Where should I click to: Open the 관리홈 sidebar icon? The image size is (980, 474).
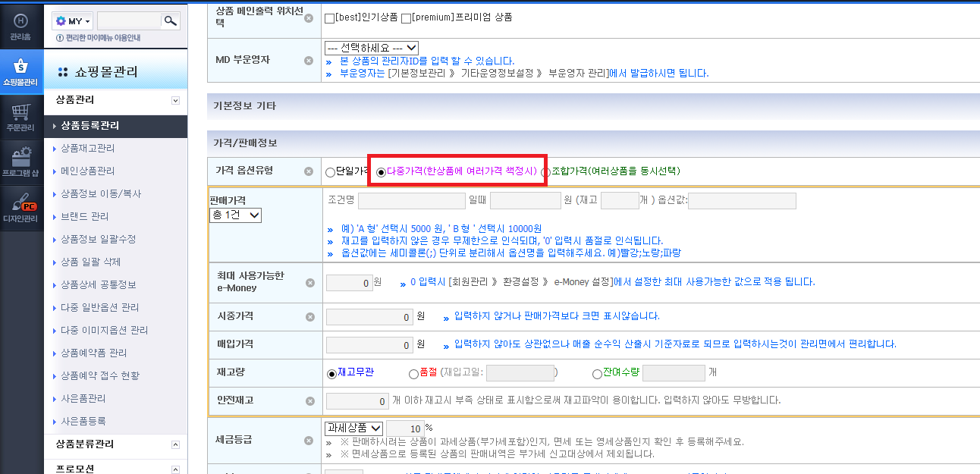click(x=21, y=26)
